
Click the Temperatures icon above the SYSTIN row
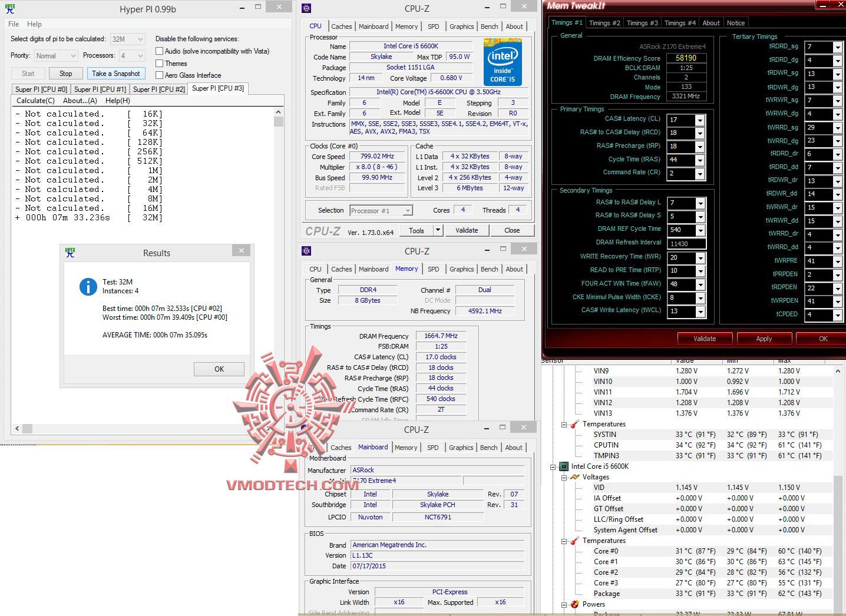coord(575,424)
